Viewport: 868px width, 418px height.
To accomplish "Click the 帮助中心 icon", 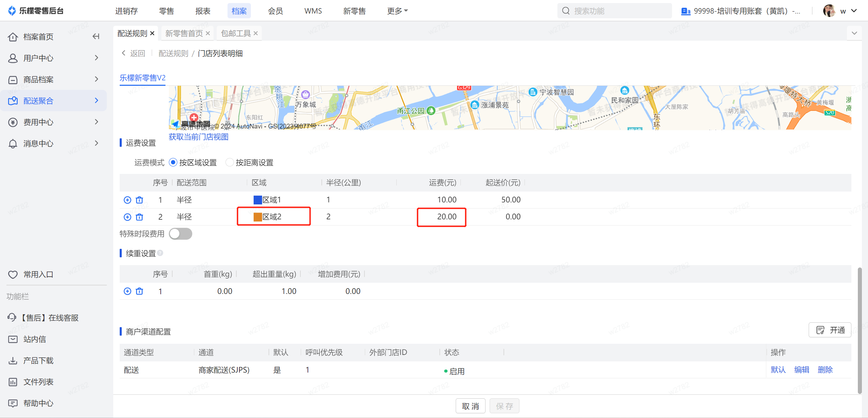I will pyautogui.click(x=13, y=403).
